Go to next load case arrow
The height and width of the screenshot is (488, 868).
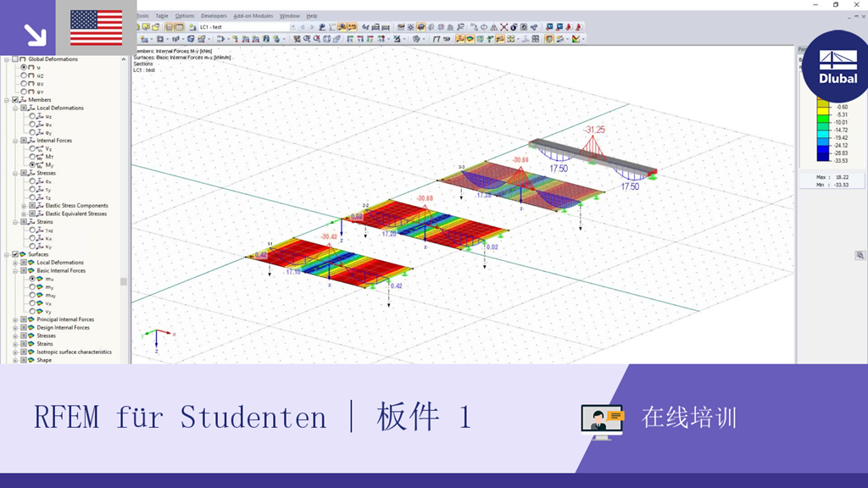coord(312,26)
